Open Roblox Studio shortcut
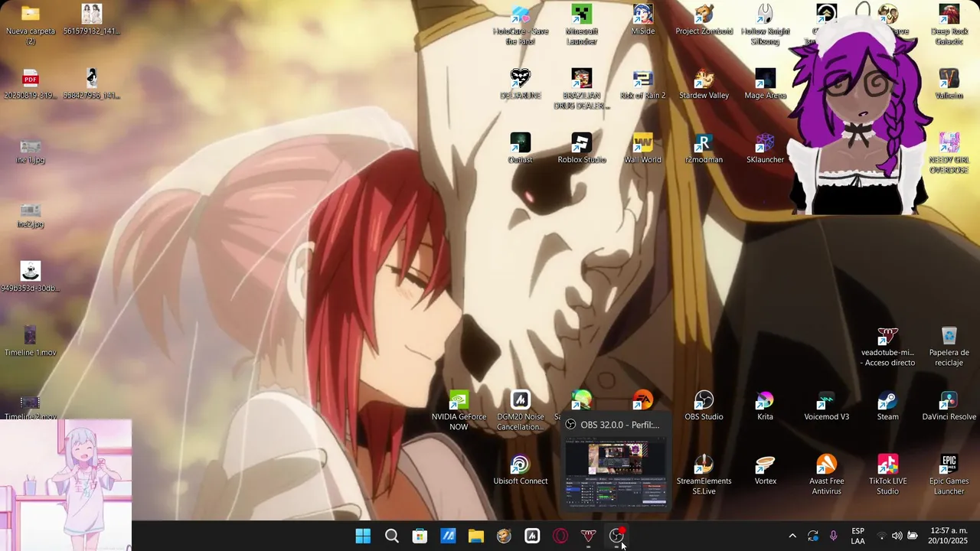Viewport: 980px width, 551px height. coord(581,148)
